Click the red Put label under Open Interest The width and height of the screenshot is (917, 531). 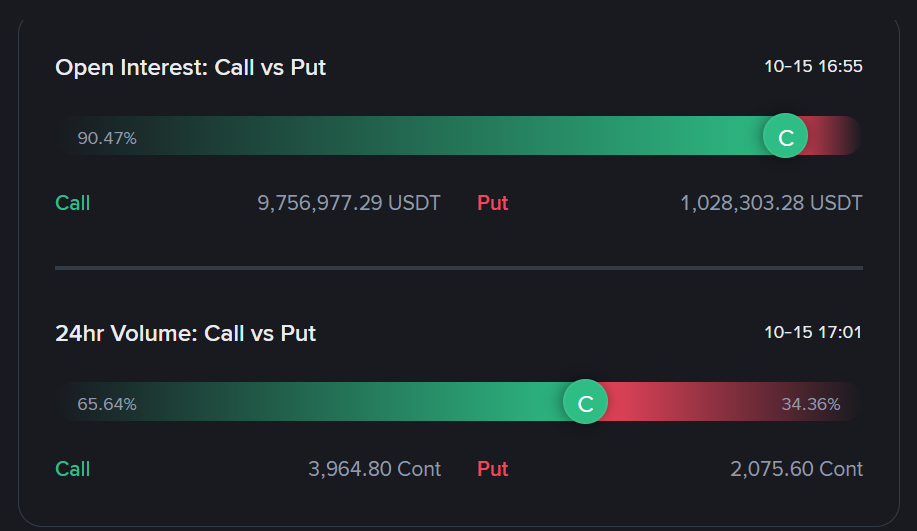(x=493, y=203)
